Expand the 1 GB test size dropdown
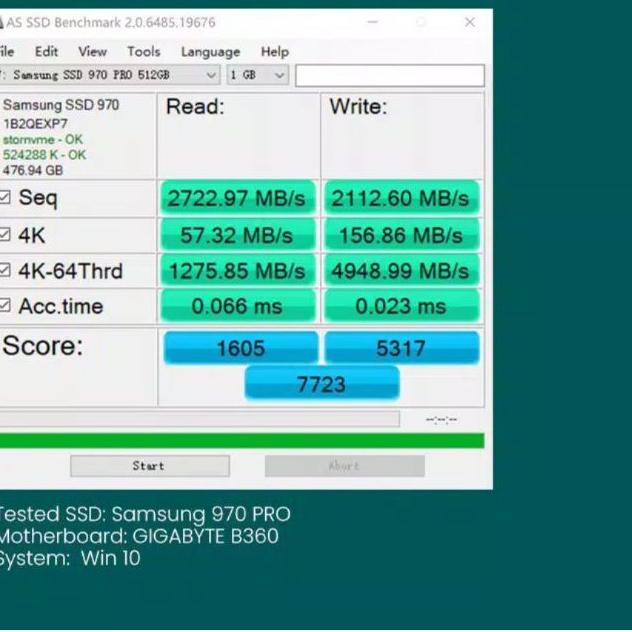Screen dimensions: 632x632 [258, 75]
